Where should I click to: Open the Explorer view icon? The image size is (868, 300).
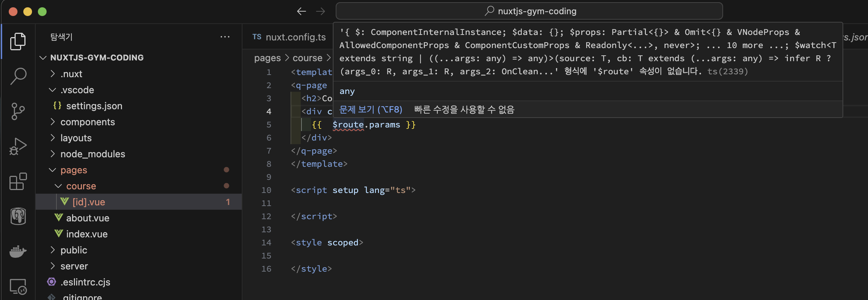click(x=18, y=41)
